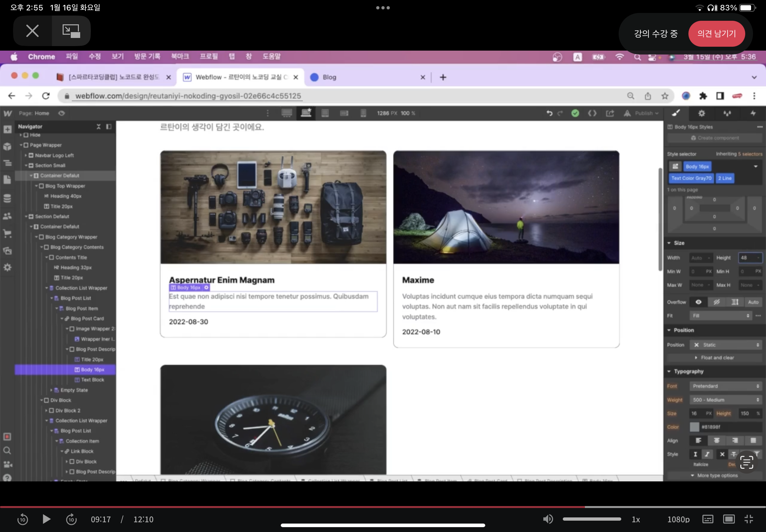This screenshot has width=766, height=532.
Task: Switch to the Blog browser tab
Action: coord(367,77)
